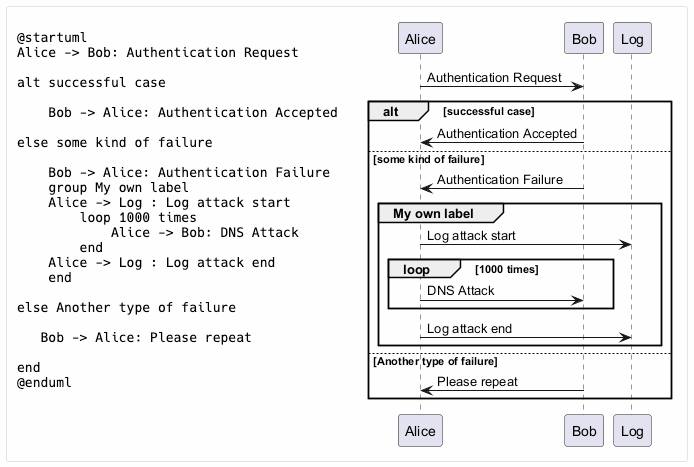
Task: Click the Log attack end message label
Action: coord(469,328)
